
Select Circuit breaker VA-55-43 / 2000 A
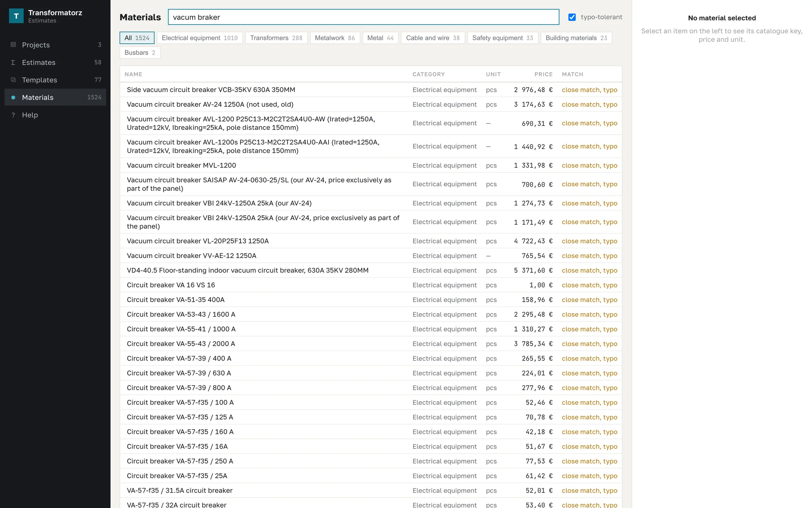(371, 344)
